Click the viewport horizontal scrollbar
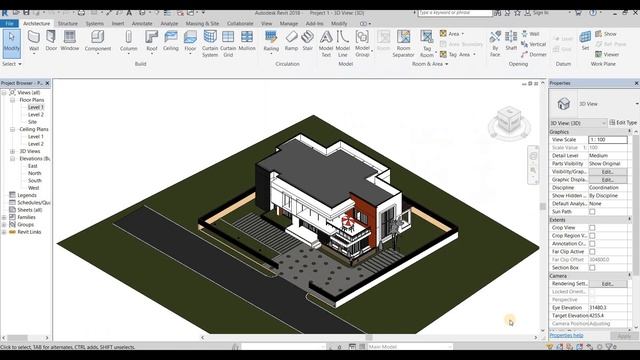 click(x=369, y=338)
